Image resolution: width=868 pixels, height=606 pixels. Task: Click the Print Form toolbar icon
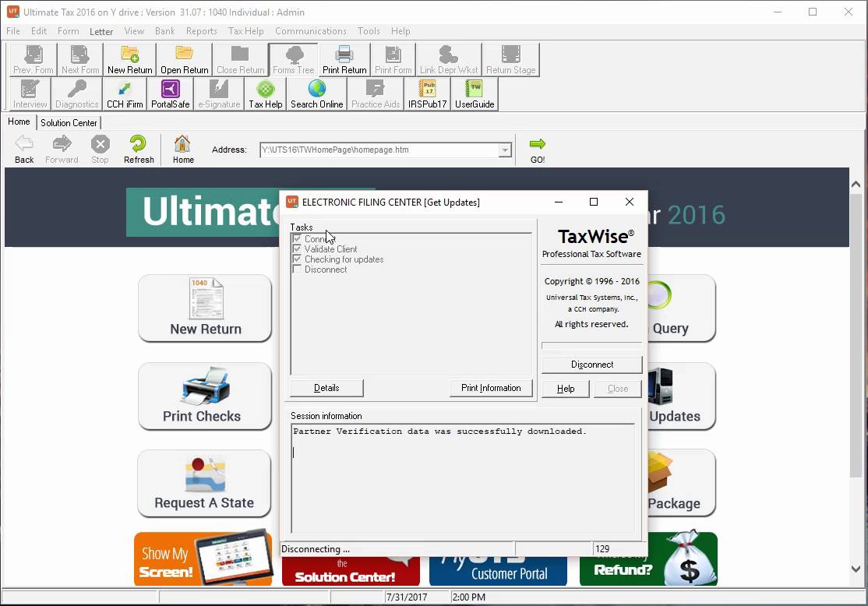393,60
